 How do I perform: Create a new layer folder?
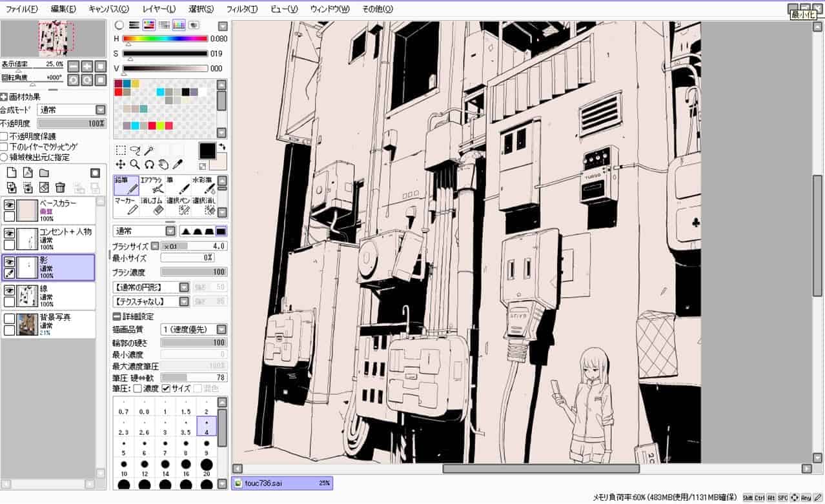(44, 172)
